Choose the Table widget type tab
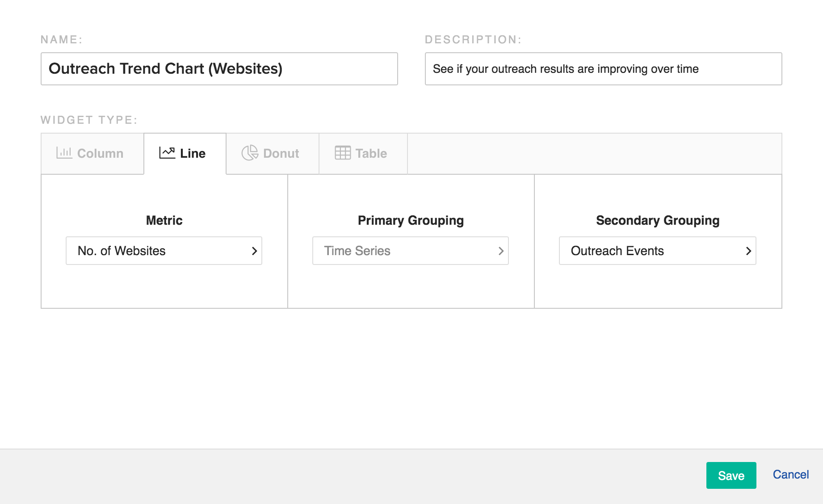Image resolution: width=823 pixels, height=504 pixels. click(363, 153)
